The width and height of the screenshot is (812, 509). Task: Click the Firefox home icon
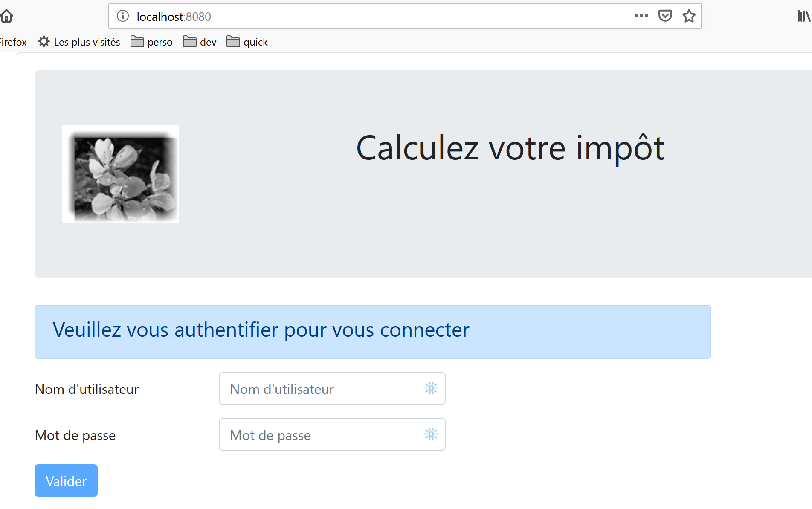(7, 16)
